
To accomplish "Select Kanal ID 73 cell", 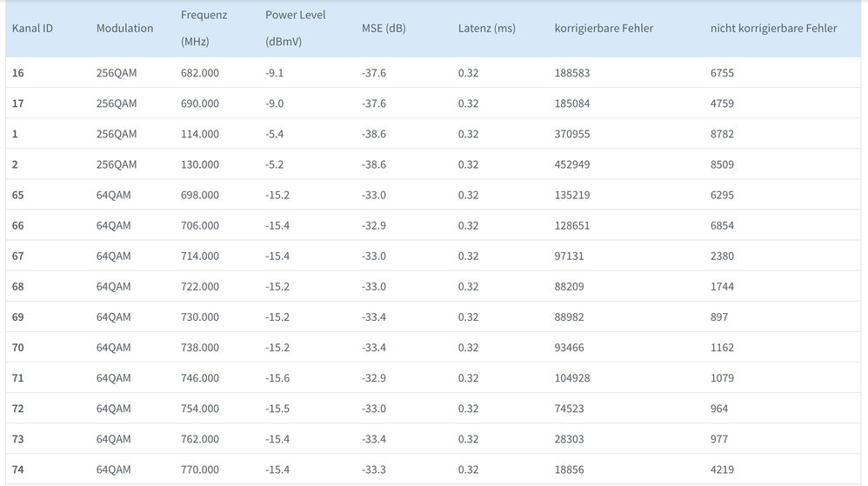I will click(x=17, y=438).
